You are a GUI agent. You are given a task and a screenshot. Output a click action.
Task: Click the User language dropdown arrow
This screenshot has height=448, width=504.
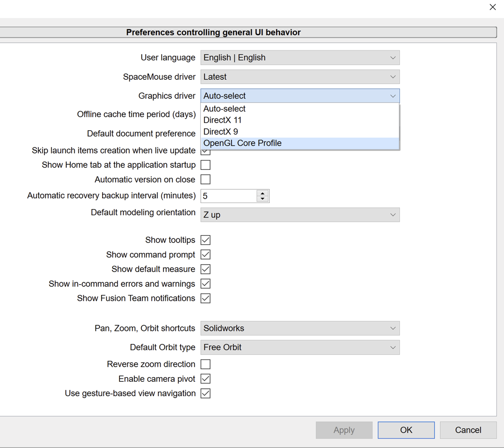(393, 58)
